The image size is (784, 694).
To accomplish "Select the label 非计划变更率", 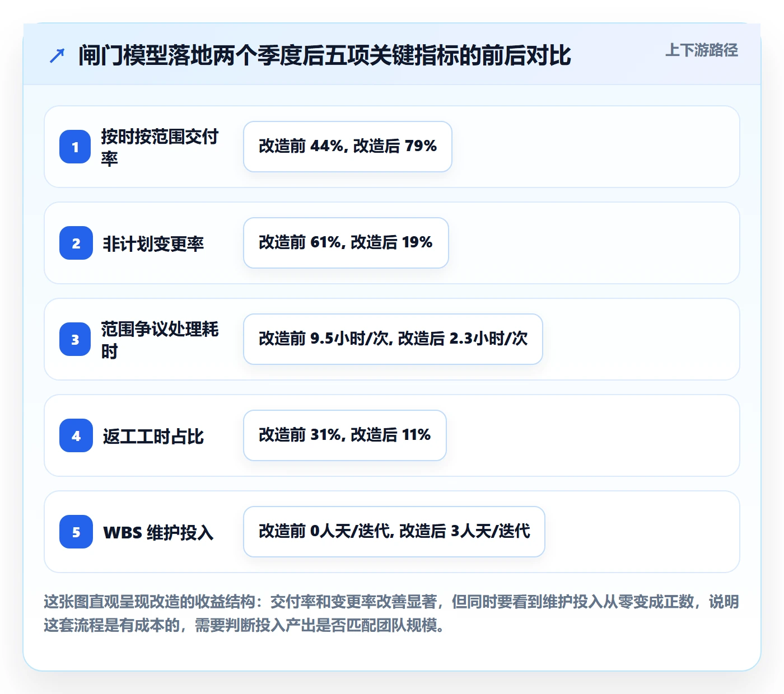I will click(x=153, y=243).
